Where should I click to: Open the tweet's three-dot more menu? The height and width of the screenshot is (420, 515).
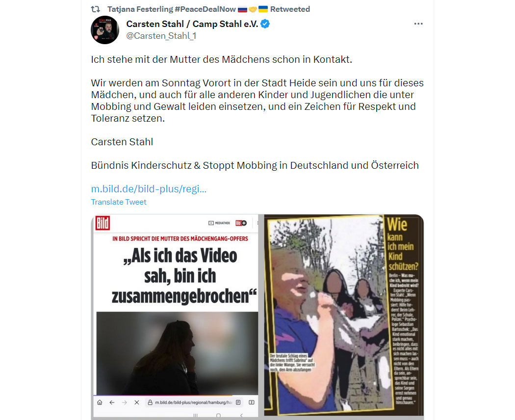pos(418,24)
